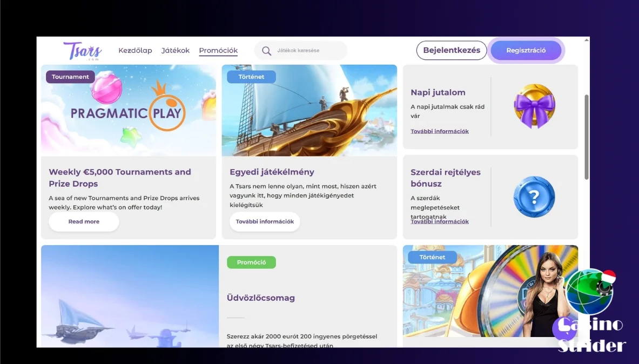The image size is (639, 364).
Task: Open the colorful wheel story image
Action: (x=490, y=291)
